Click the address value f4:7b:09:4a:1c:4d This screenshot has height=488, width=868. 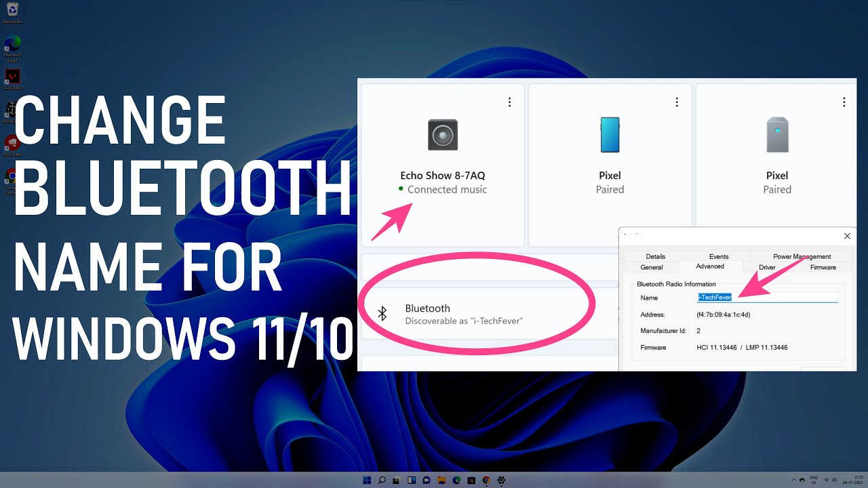(x=723, y=314)
